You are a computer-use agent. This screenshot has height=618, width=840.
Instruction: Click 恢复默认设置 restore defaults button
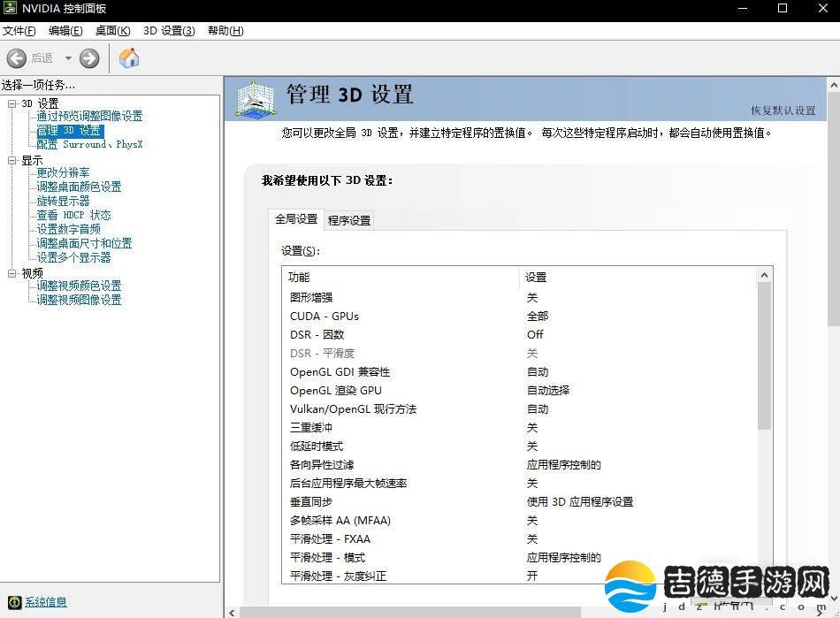click(783, 111)
